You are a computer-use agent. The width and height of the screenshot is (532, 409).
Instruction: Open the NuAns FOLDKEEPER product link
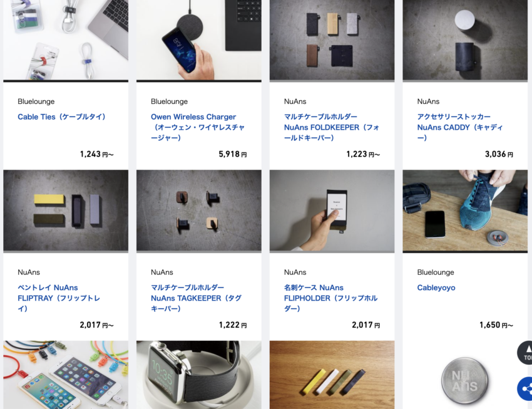tap(332, 127)
